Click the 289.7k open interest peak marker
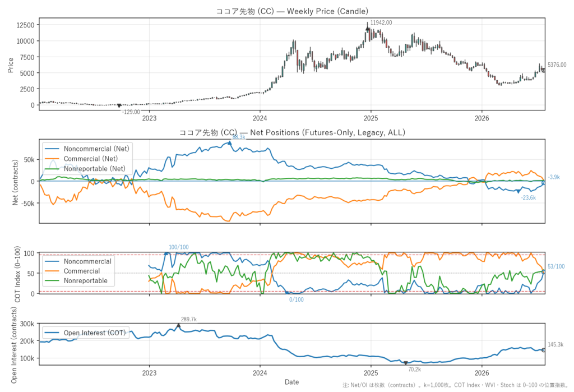 tap(178, 326)
